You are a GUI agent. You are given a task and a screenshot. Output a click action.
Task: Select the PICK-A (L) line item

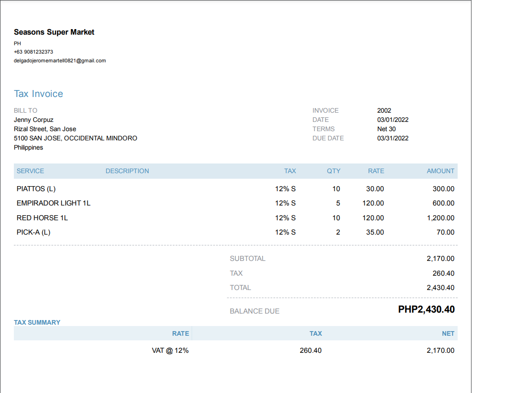(x=33, y=232)
